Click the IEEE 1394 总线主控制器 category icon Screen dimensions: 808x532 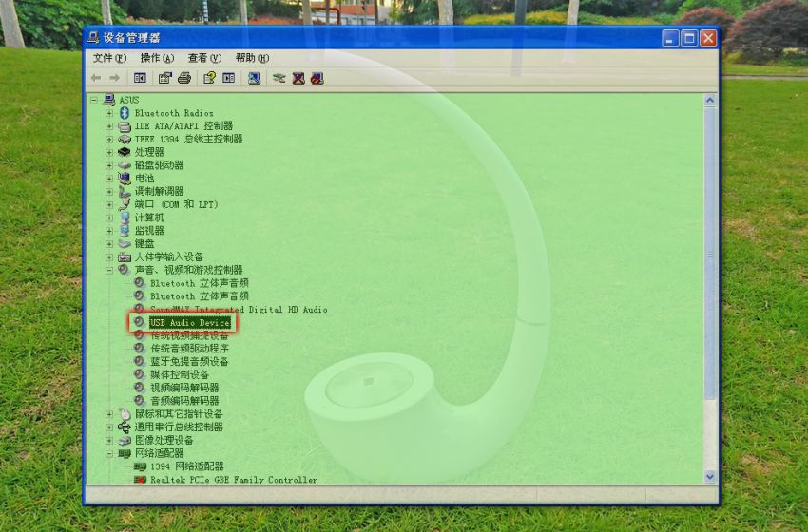[125, 139]
